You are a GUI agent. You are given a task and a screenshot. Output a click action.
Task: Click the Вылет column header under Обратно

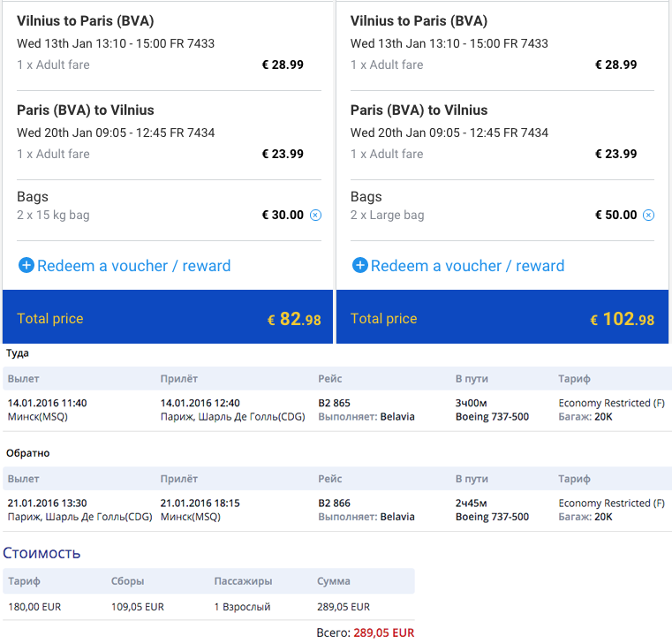[x=24, y=479]
